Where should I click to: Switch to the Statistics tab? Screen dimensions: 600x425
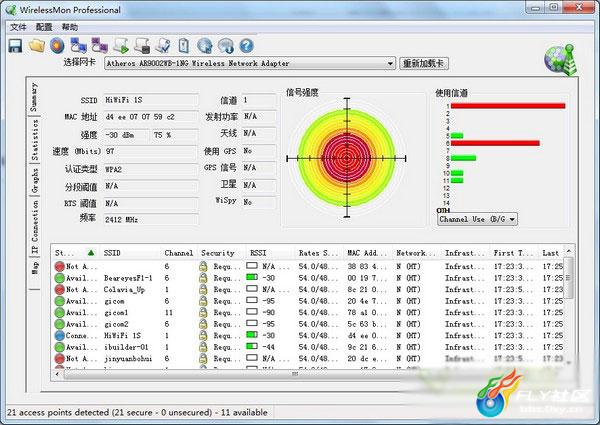coord(35,140)
